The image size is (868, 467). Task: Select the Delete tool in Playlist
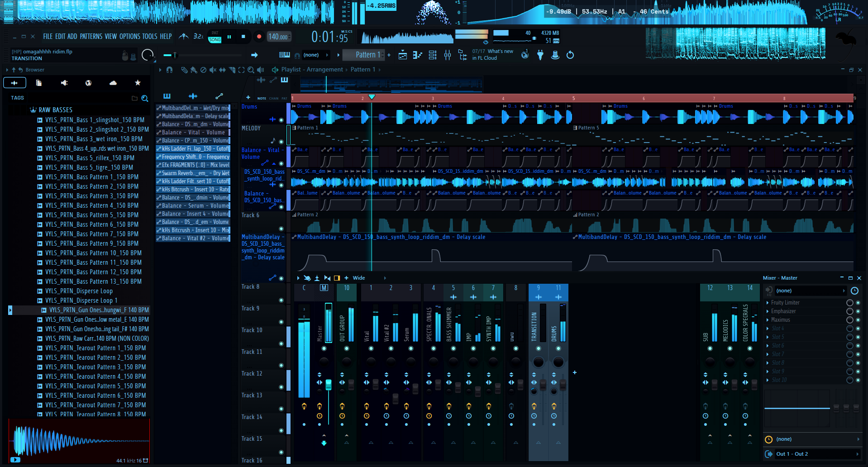click(x=203, y=70)
